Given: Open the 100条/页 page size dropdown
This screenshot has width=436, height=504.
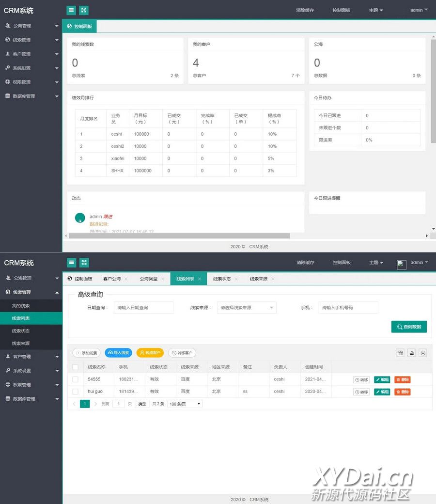Looking at the screenshot, I should 185,404.
